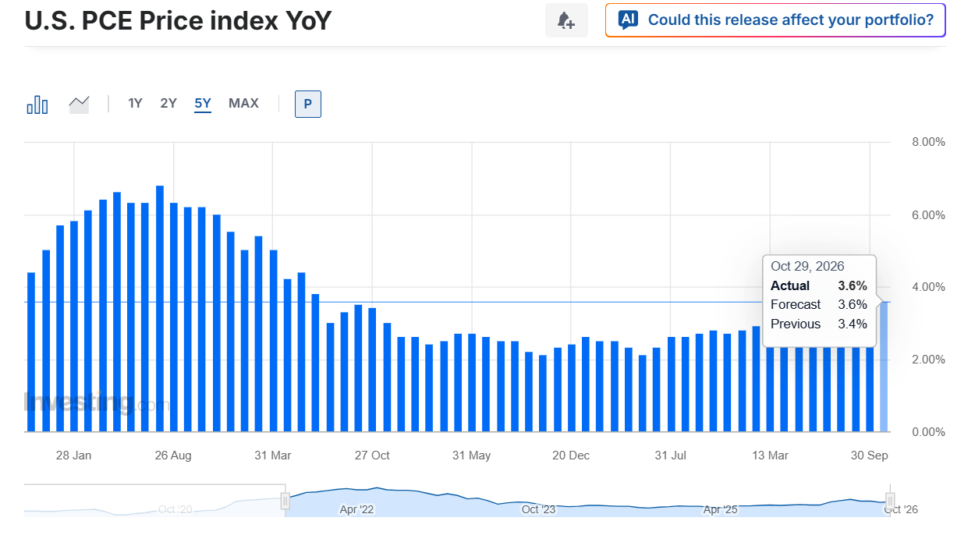The image size is (975, 560).
Task: Click the navigator timeline near Oct '23
Action: pyautogui.click(x=538, y=509)
